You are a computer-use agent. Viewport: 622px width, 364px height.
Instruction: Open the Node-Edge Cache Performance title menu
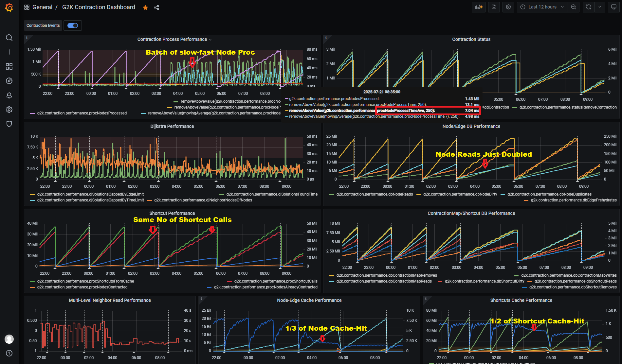[x=309, y=300]
